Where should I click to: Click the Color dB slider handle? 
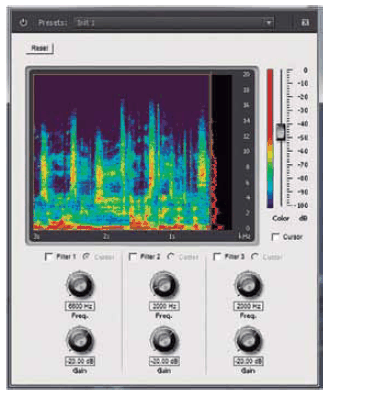[x=281, y=131]
